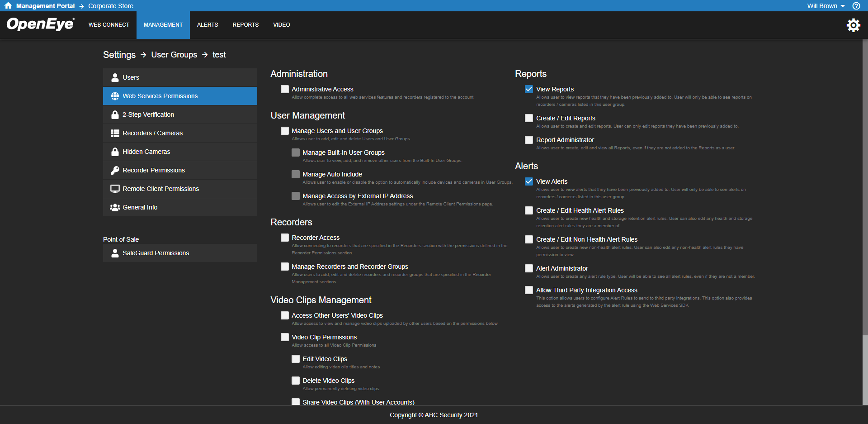868x424 pixels.
Task: Open the ALERTS tab
Action: [207, 25]
